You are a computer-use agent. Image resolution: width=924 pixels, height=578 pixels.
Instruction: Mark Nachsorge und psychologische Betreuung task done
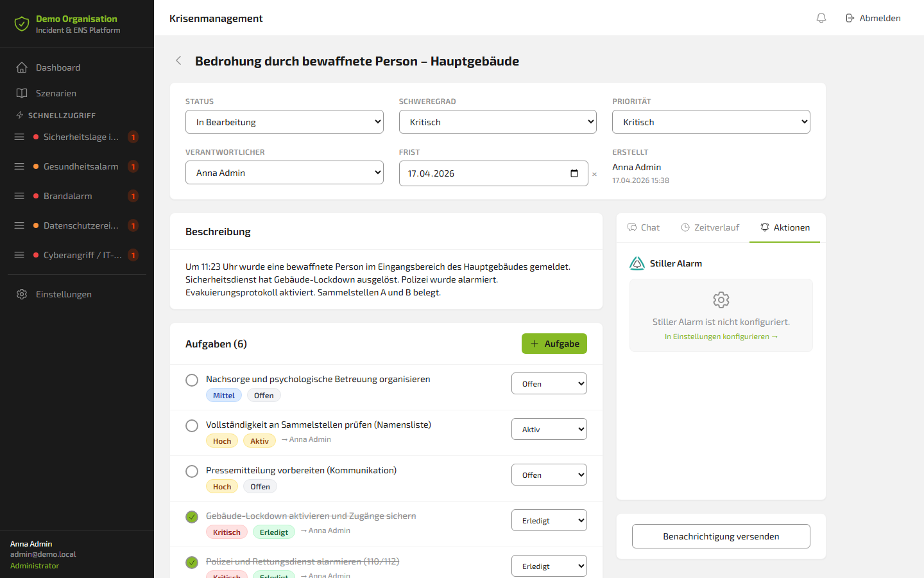(x=192, y=380)
